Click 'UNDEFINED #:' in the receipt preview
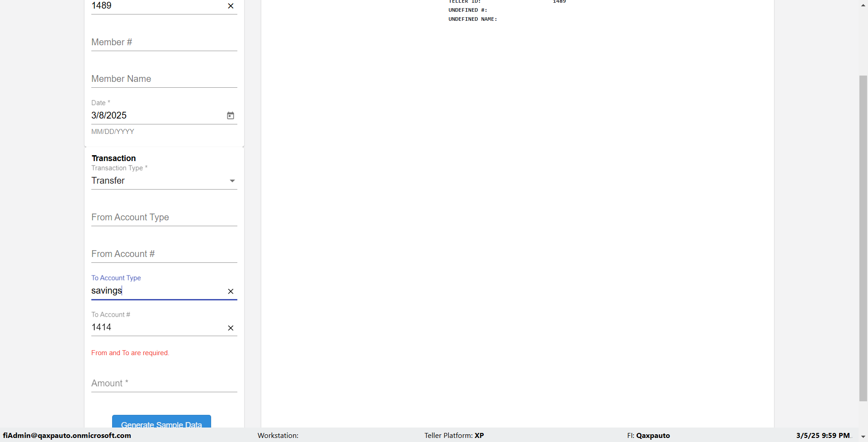The image size is (868, 442). (468, 10)
